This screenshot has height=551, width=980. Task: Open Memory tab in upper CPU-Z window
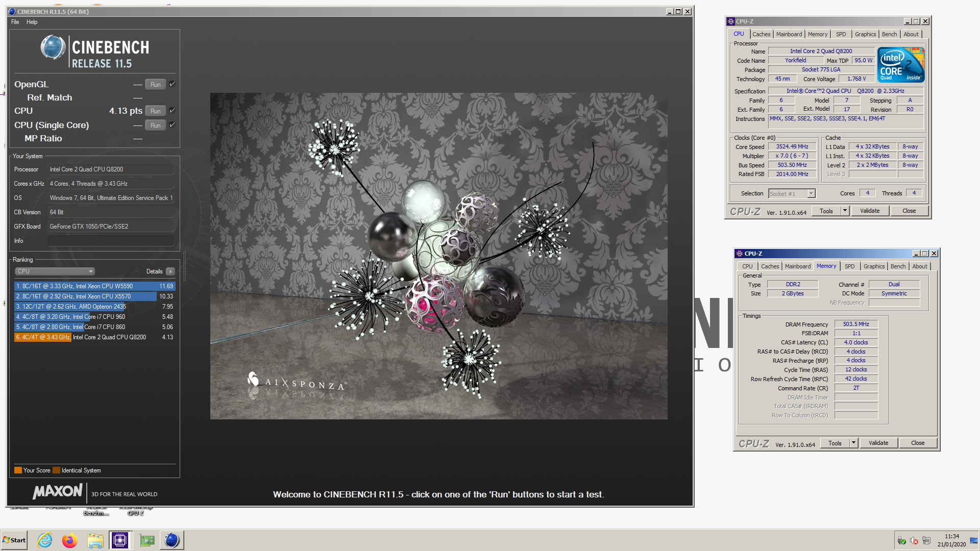(x=817, y=34)
